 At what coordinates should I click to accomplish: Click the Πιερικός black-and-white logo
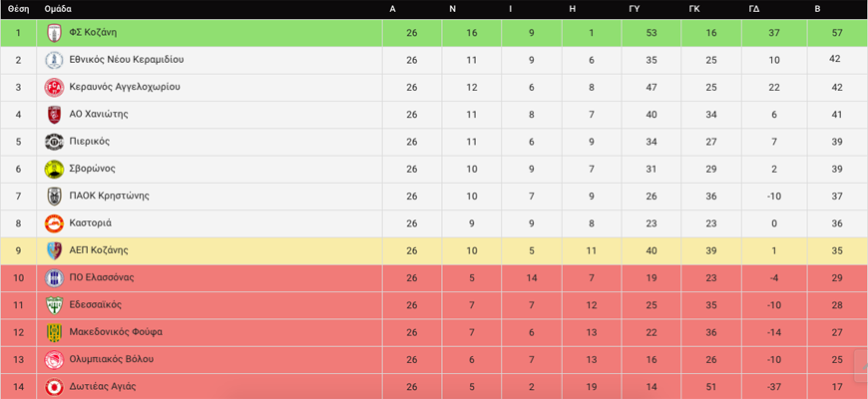[54, 142]
